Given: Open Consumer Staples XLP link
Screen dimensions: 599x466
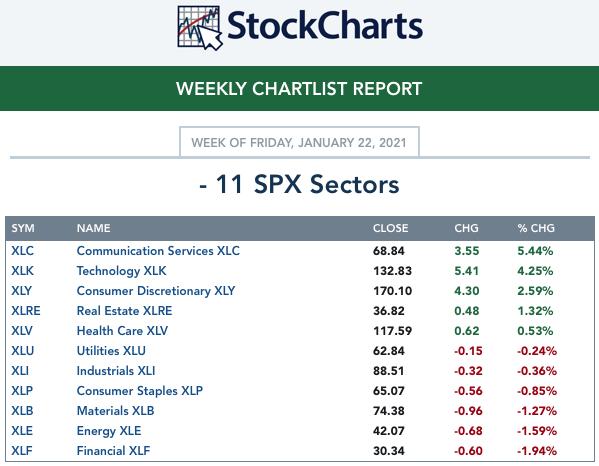Looking at the screenshot, I should 139,391.
